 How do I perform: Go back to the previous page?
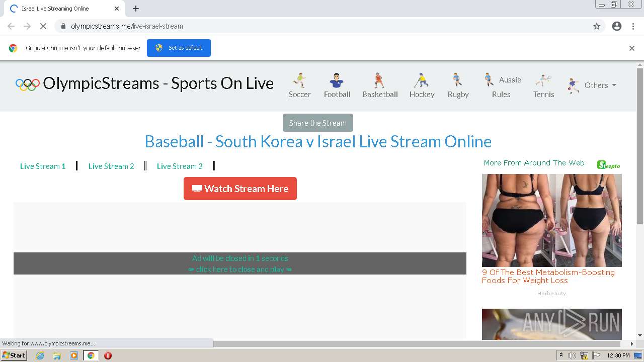tap(11, 26)
